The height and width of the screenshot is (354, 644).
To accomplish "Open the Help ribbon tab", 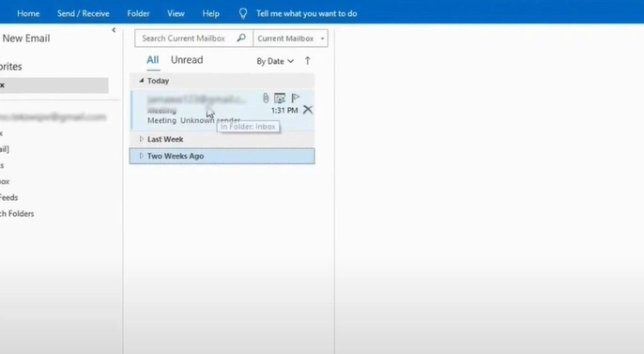I will [x=210, y=13].
